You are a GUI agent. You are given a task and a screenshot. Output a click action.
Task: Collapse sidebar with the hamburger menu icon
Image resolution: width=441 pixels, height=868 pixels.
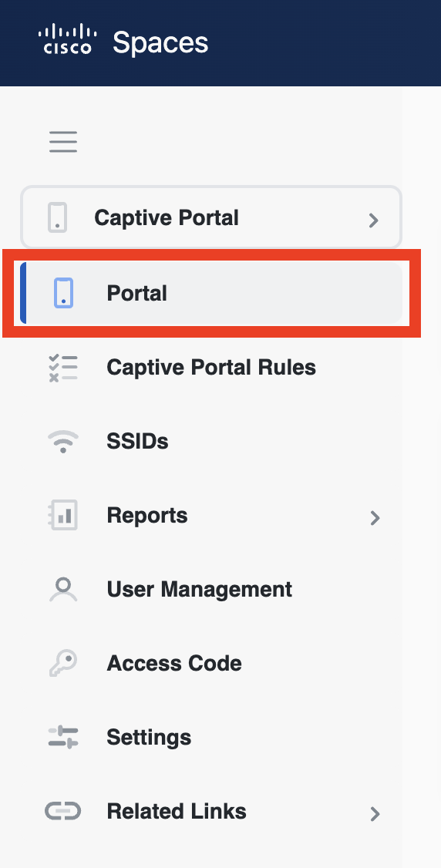tap(63, 142)
